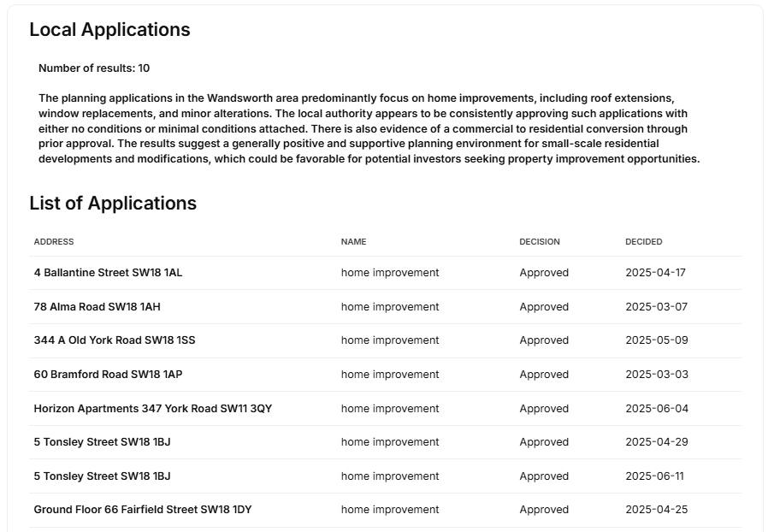Screen dimensions: 768x532
Task: Open Ground Floor 66 Fairfield Street application
Action: (x=143, y=510)
